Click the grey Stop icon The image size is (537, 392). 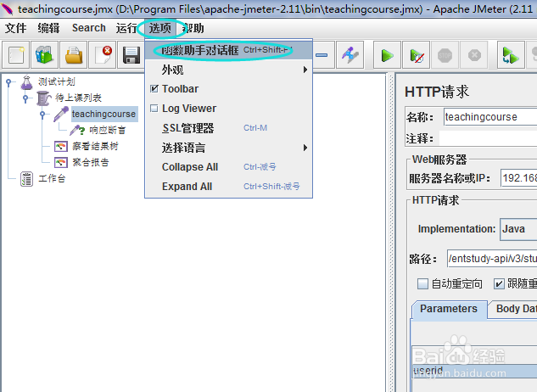coord(445,55)
